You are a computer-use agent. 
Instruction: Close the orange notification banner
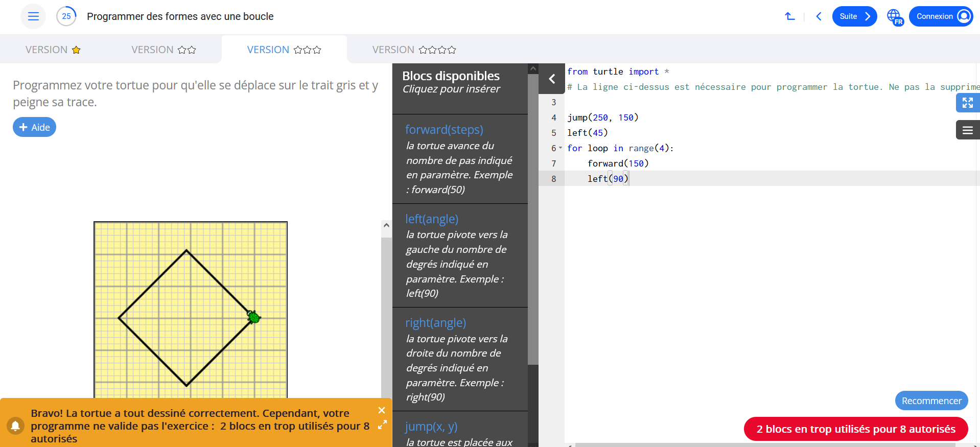[382, 410]
